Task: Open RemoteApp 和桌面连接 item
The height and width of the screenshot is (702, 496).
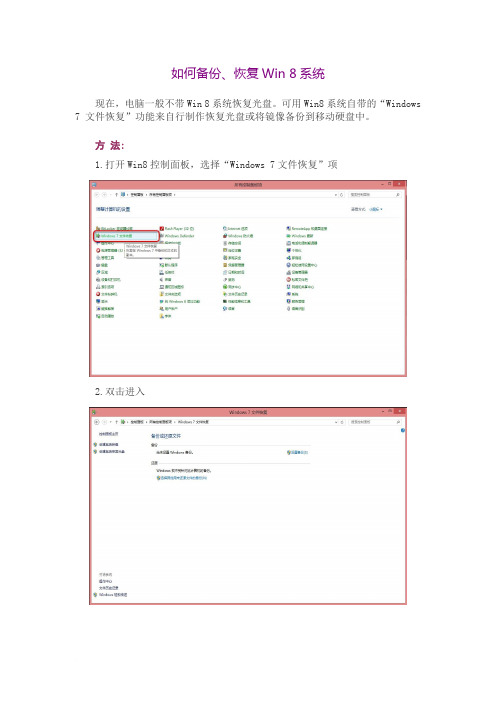Action: [x=307, y=228]
